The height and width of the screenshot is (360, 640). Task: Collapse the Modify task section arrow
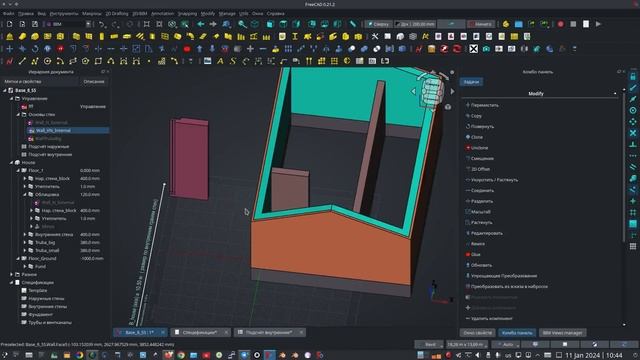tap(615, 93)
